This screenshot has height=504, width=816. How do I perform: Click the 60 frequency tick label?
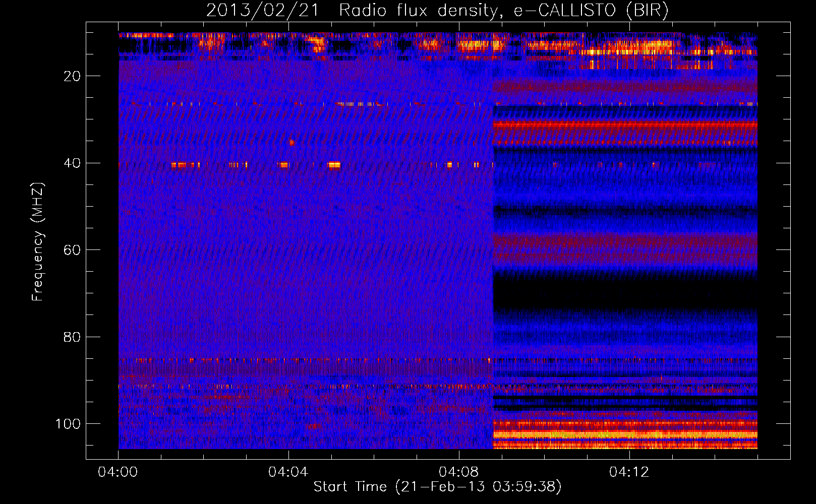pos(72,250)
